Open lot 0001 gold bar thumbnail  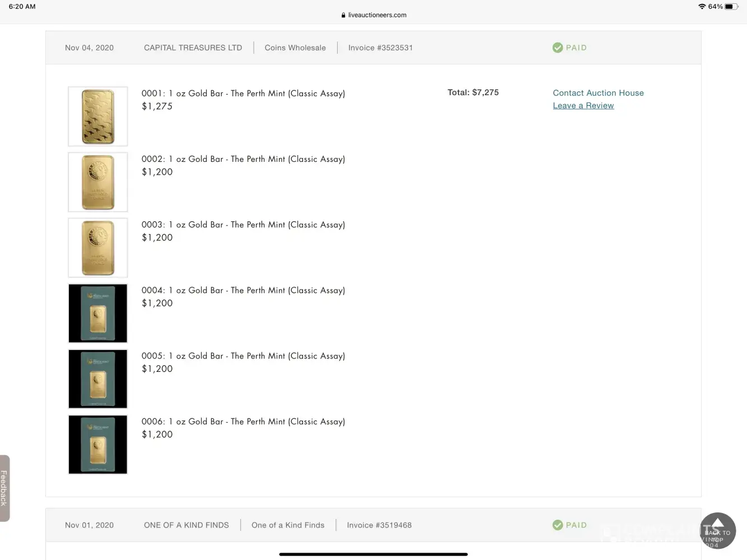tap(98, 116)
